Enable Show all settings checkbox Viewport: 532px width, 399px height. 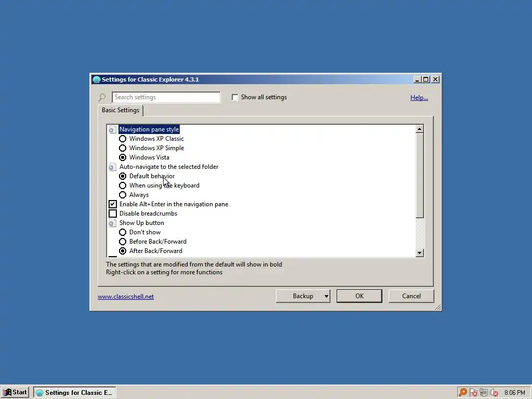tap(235, 97)
